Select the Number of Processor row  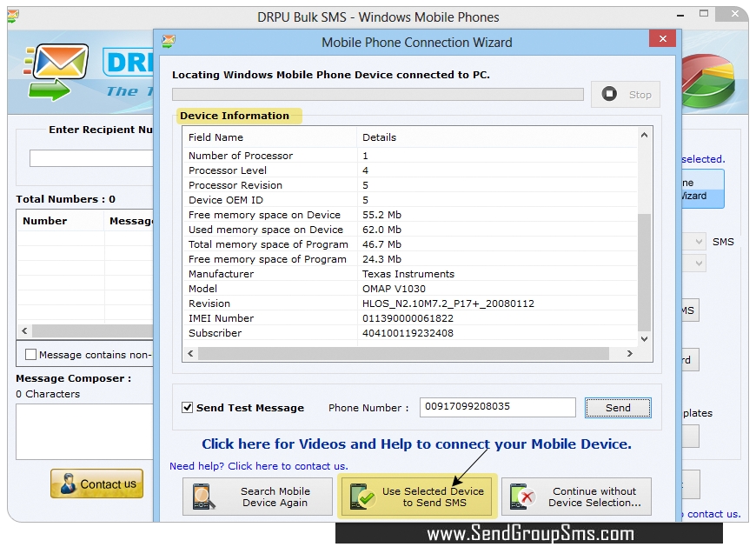(410, 156)
